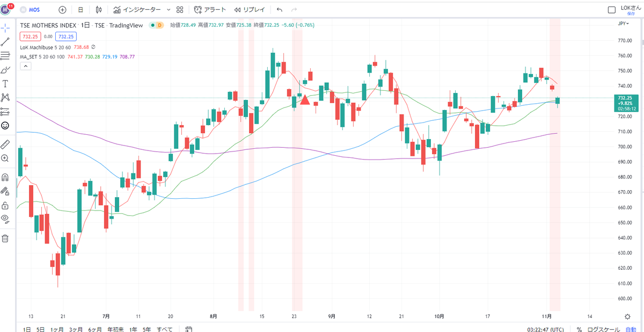Select the すべて date range
Screen dimensions: 644x332
(x=165, y=329)
